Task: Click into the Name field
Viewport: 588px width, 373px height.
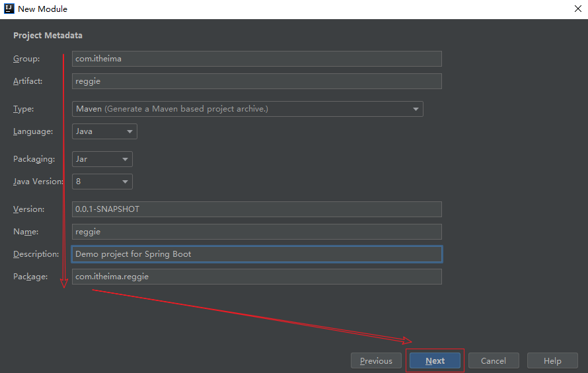Action: coord(256,232)
